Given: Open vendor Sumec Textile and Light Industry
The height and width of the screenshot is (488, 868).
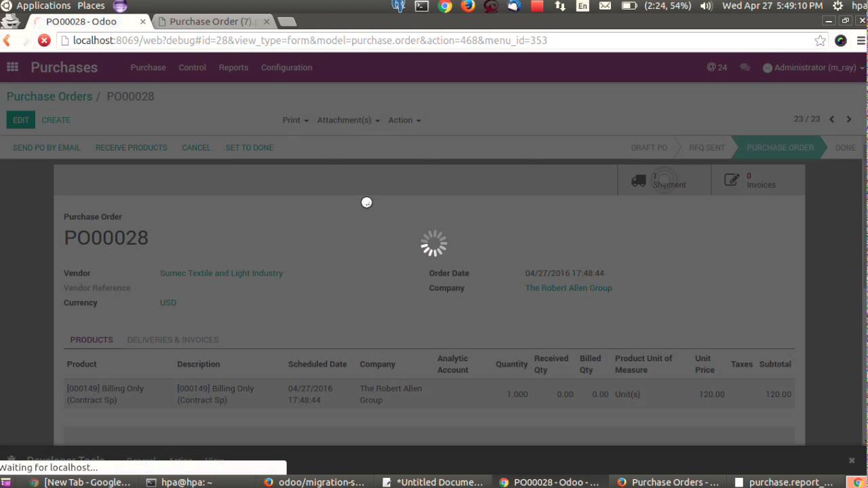Looking at the screenshot, I should [221, 273].
